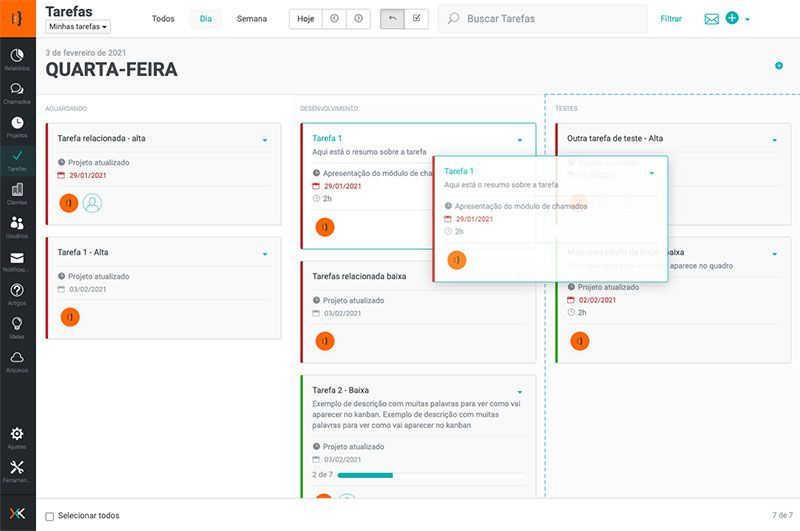The width and height of the screenshot is (800, 531).
Task: Click the 7 de 7 counter at bottom right
Action: click(782, 515)
